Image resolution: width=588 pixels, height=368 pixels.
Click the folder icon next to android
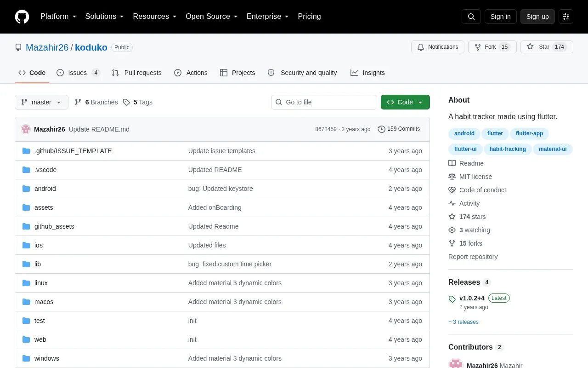(26, 189)
